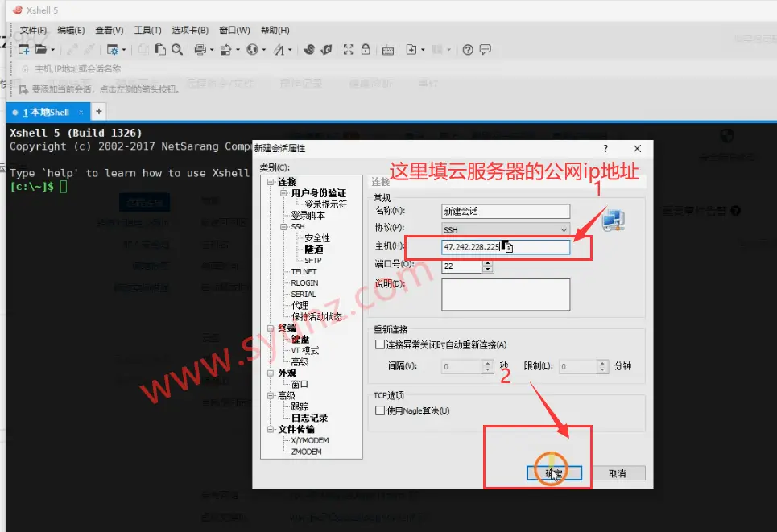777x532 pixels.
Task: Click the Print icon on the toolbar
Action: click(199, 49)
